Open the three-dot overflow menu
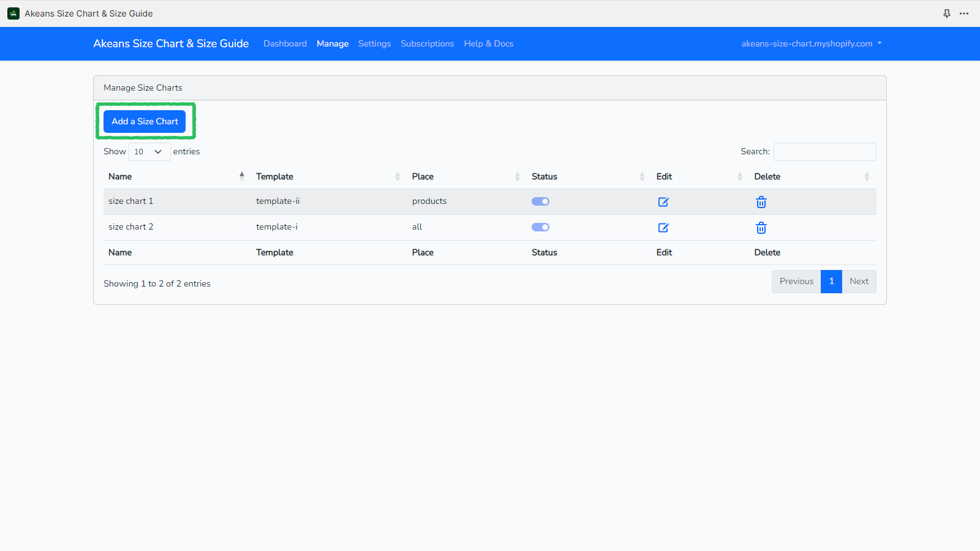 coord(965,13)
